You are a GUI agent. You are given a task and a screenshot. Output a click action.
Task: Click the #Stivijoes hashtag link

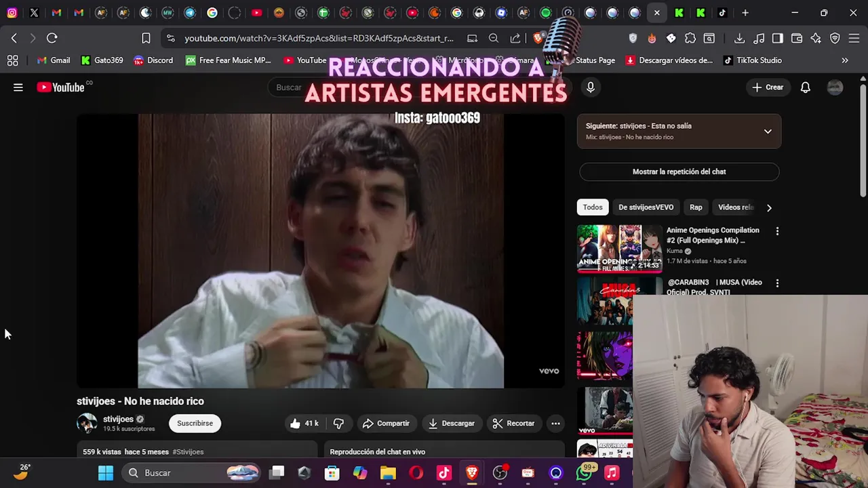pyautogui.click(x=188, y=452)
